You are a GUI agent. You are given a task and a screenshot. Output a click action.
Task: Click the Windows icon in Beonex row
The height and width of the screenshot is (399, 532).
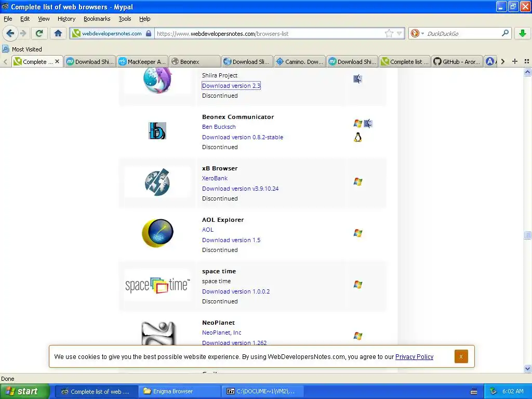357,123
